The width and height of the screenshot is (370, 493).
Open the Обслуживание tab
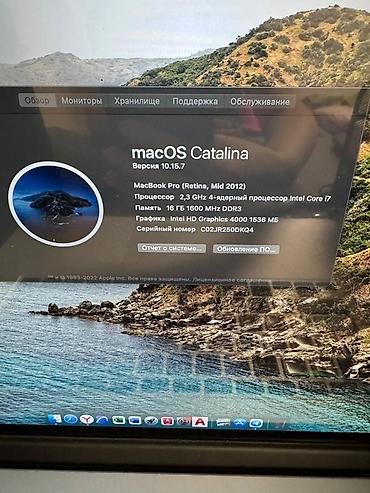260,102
